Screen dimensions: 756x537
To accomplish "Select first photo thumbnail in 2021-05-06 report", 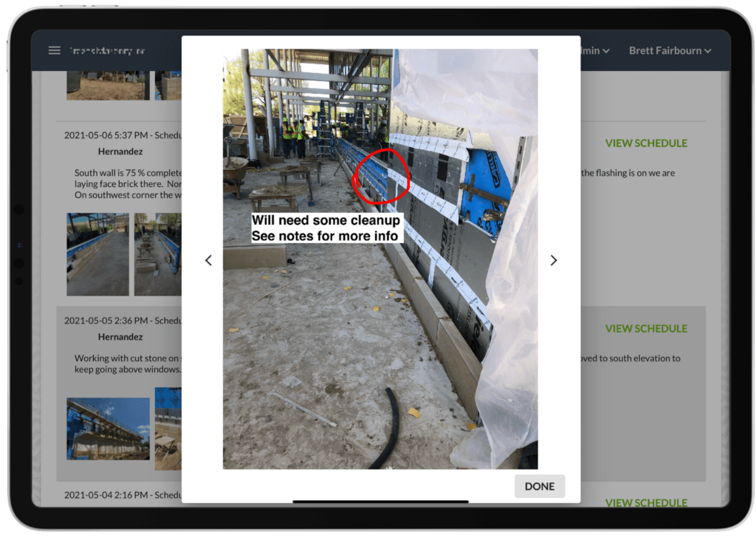I will pyautogui.click(x=97, y=254).
